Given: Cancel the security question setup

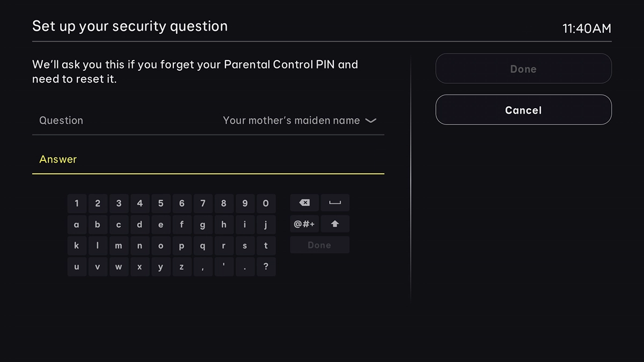Looking at the screenshot, I should (x=523, y=109).
